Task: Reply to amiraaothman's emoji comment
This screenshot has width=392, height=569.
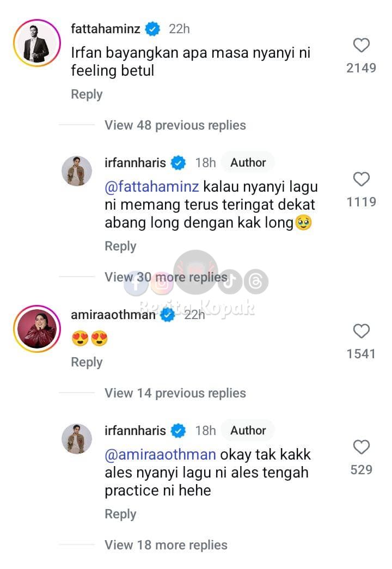Action: [x=87, y=362]
